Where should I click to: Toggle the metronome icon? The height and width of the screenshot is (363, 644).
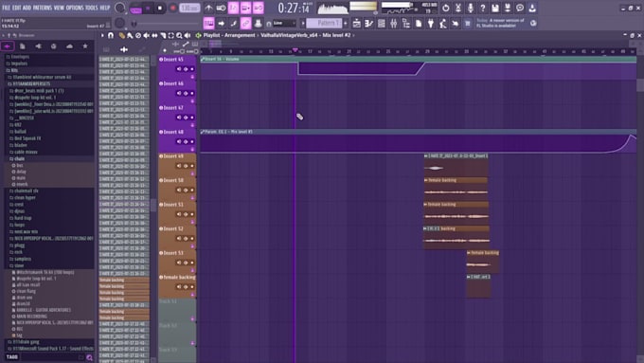pyautogui.click(x=208, y=8)
